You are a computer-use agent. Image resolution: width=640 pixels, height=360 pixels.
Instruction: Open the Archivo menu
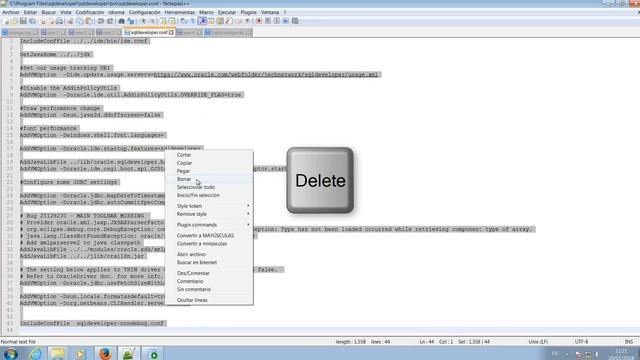[11, 12]
